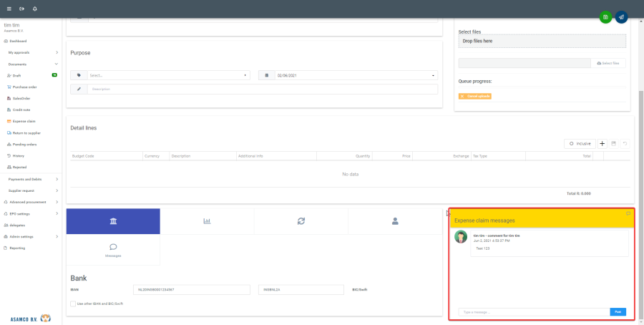Click Cancel uploads button

tap(475, 96)
